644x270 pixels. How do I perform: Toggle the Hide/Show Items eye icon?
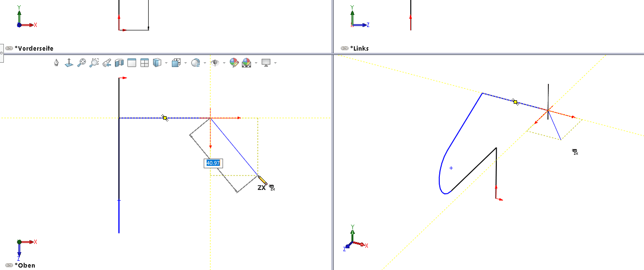tap(215, 63)
